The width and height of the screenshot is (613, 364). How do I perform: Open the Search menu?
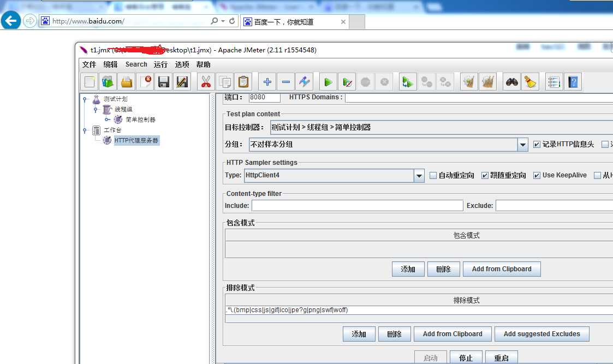click(136, 64)
